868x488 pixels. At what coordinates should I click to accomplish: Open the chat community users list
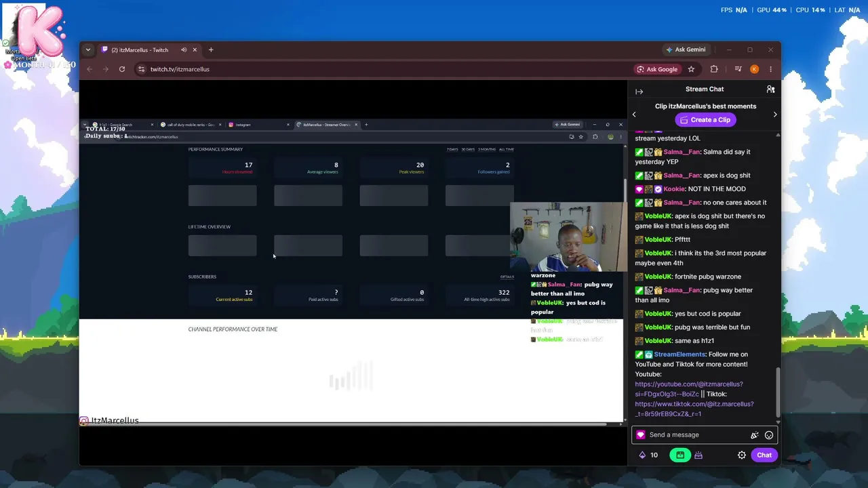pyautogui.click(x=770, y=89)
